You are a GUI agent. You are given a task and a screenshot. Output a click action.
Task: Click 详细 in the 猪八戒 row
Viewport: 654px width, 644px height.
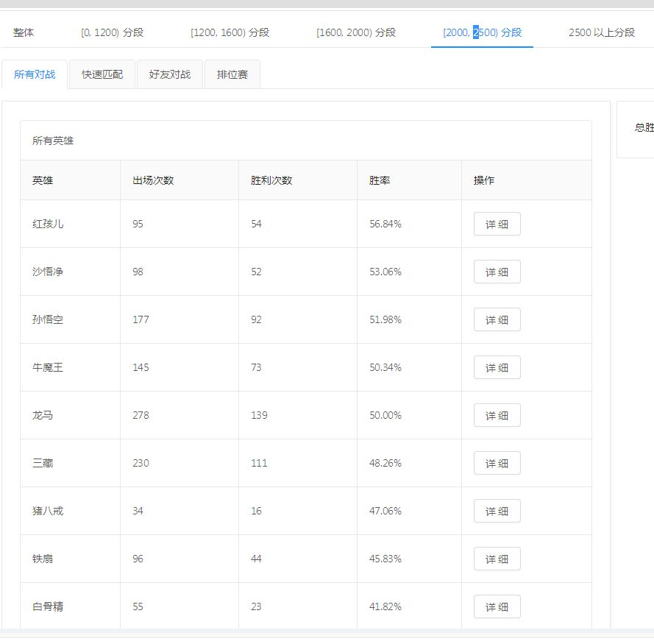[x=497, y=511]
